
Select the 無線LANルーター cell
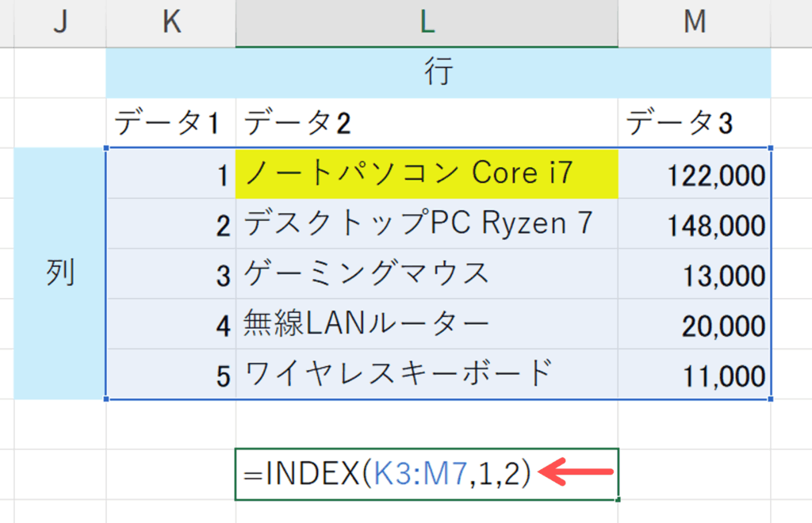(427, 324)
